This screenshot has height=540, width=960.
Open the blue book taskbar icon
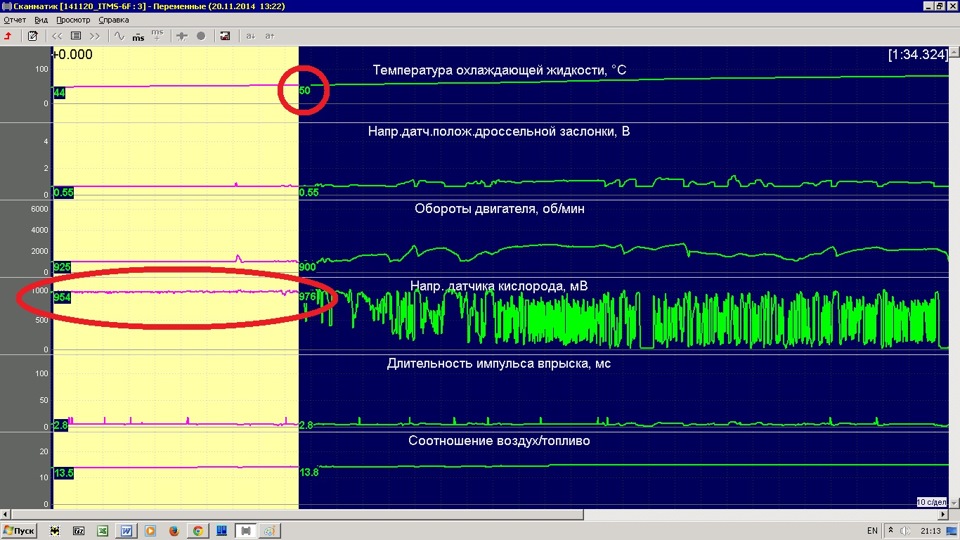[222, 531]
